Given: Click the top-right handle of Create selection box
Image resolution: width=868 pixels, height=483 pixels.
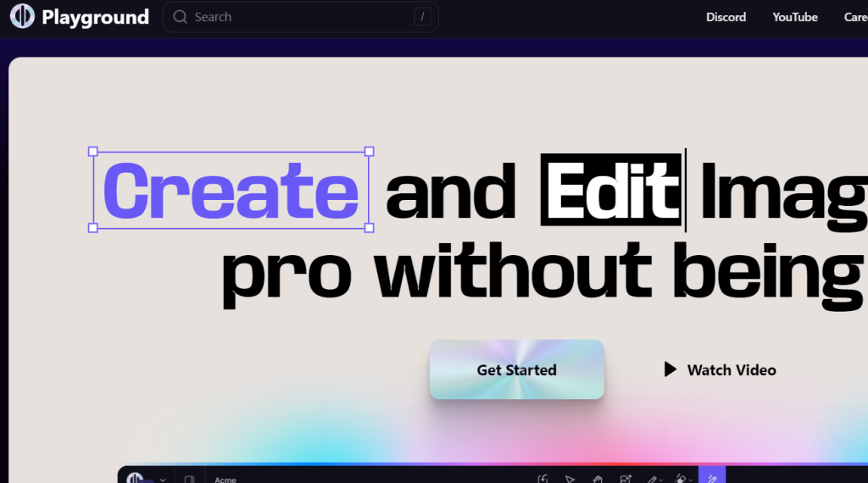Looking at the screenshot, I should [x=369, y=152].
